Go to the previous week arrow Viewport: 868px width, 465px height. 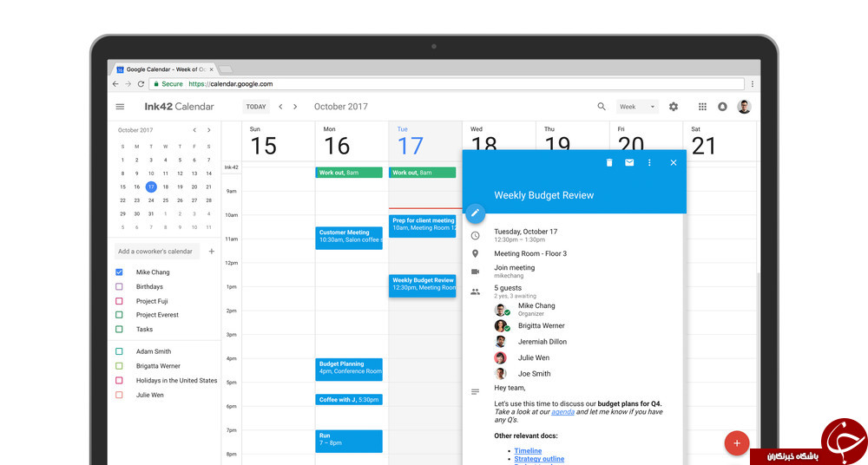pyautogui.click(x=280, y=107)
